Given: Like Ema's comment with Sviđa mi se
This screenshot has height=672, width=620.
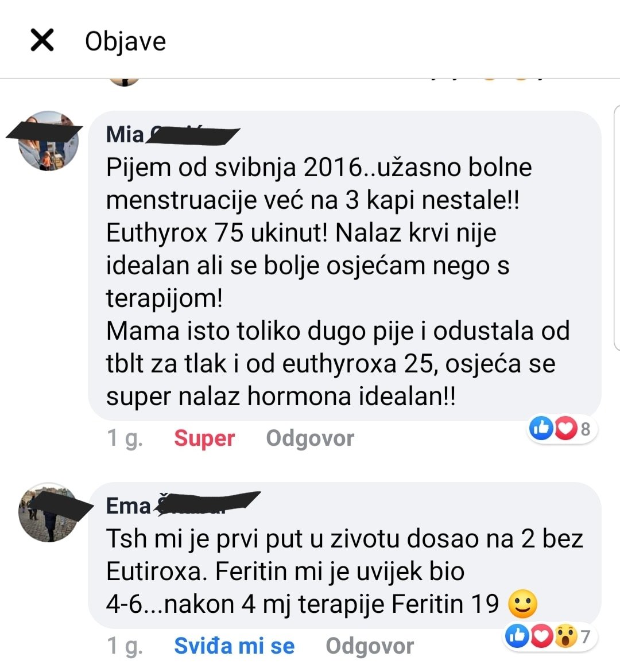Looking at the screenshot, I should [235, 646].
